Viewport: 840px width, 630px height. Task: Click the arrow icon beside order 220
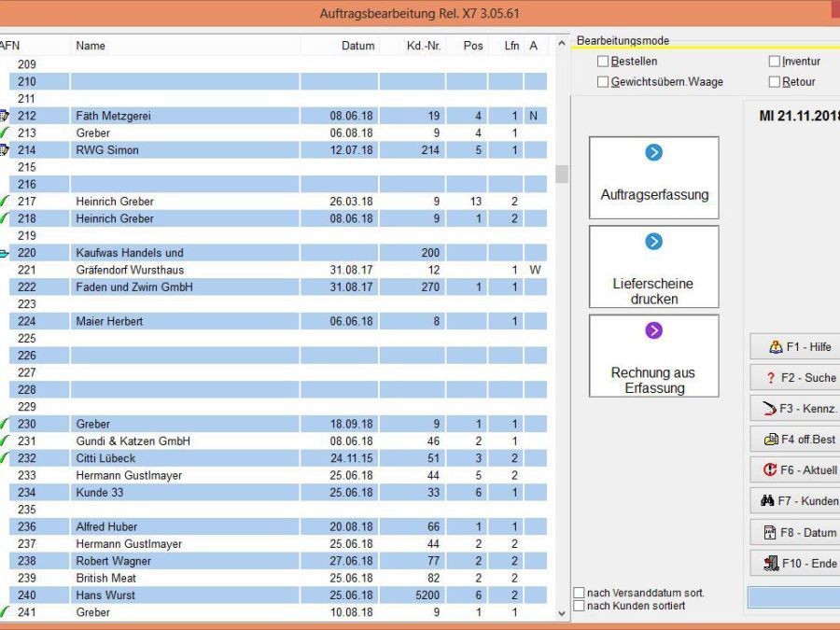point(4,253)
